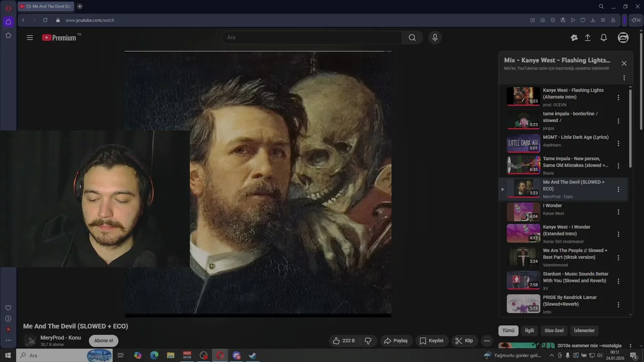Open more video actions ellipsis
The width and height of the screenshot is (644, 362).
pos(487,341)
